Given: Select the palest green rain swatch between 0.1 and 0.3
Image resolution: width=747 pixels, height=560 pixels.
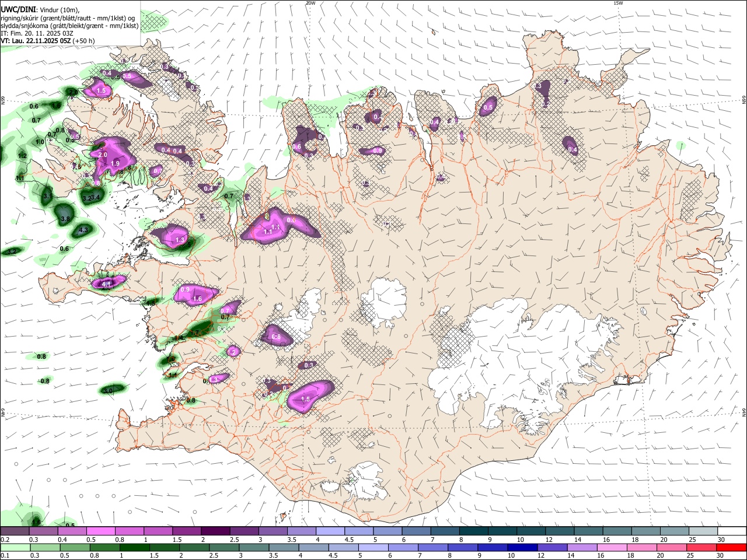Looking at the screenshot, I should click(15, 548).
